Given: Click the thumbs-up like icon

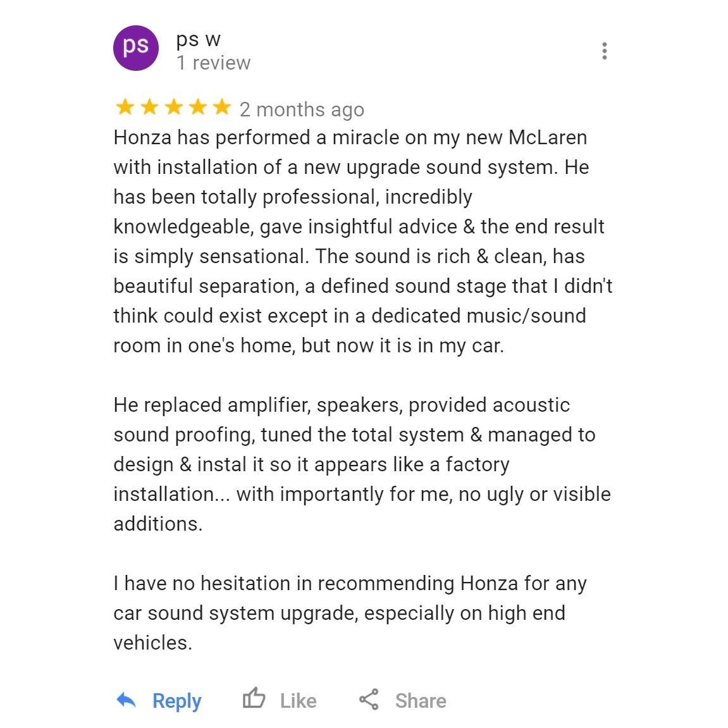Looking at the screenshot, I should click(x=254, y=698).
